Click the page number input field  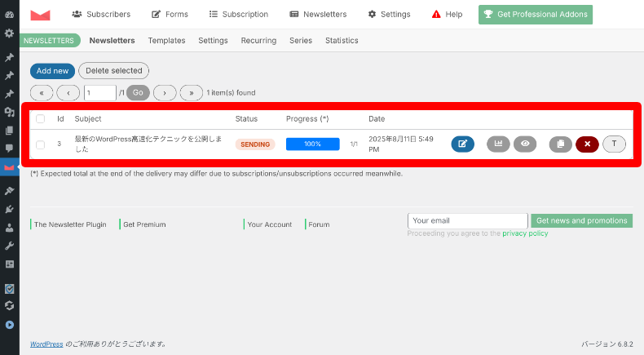[x=99, y=93]
